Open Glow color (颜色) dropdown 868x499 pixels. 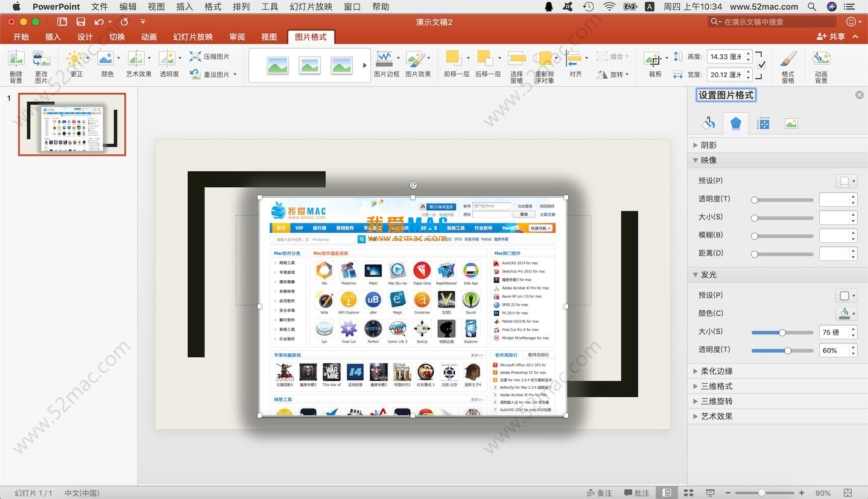(846, 313)
